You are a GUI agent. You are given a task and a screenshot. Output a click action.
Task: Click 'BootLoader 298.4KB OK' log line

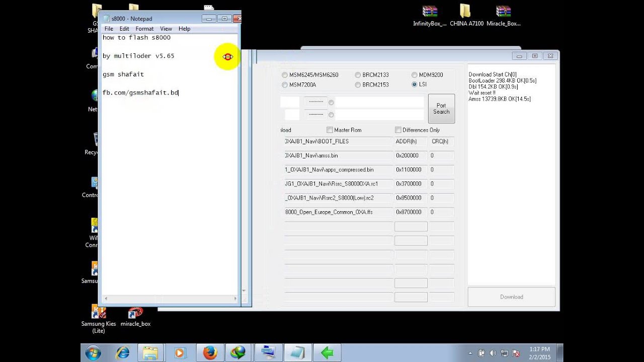(x=503, y=80)
